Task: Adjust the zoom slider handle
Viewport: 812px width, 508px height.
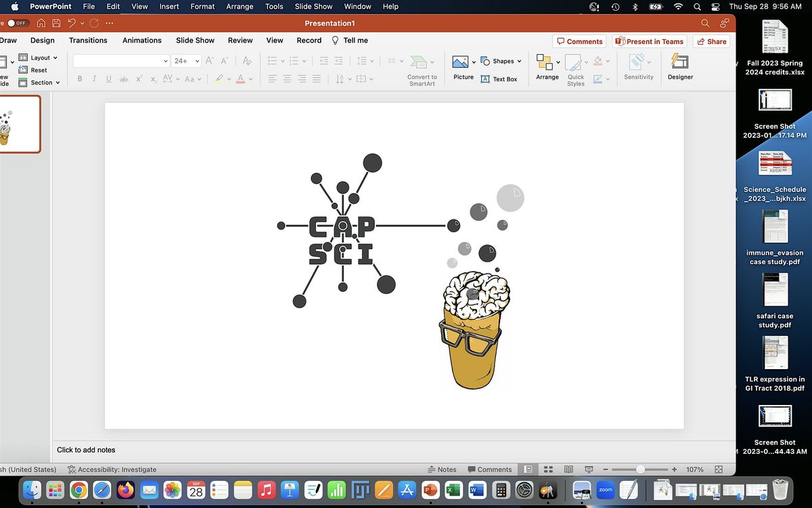Action: point(640,469)
